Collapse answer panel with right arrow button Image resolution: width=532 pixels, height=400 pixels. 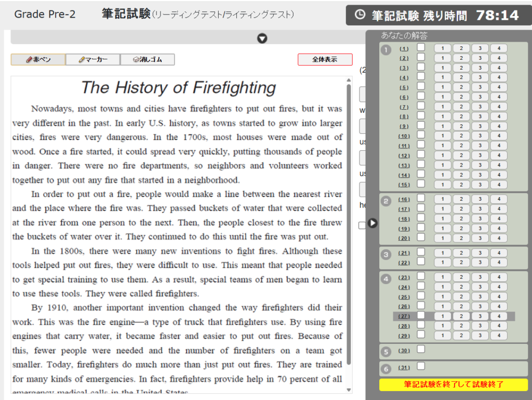[373, 223]
